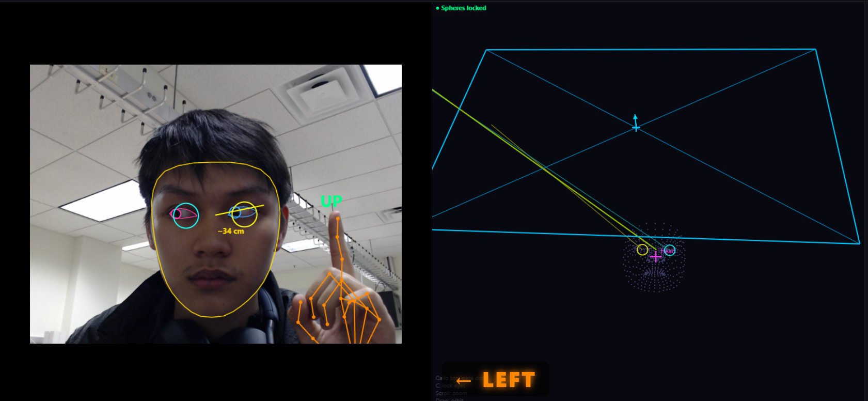The image size is (868, 401).
Task: Select the cyan eye circle on webcam feed
Action: coord(186,215)
